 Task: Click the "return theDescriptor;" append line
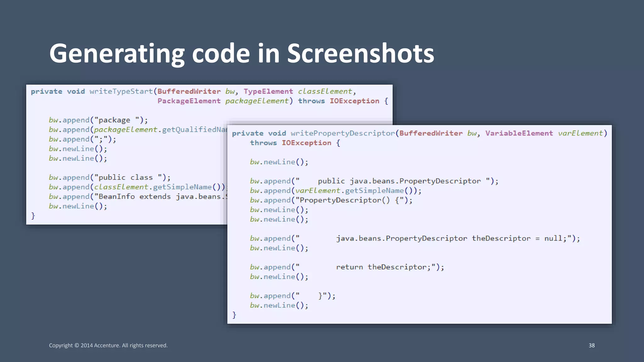pos(347,267)
